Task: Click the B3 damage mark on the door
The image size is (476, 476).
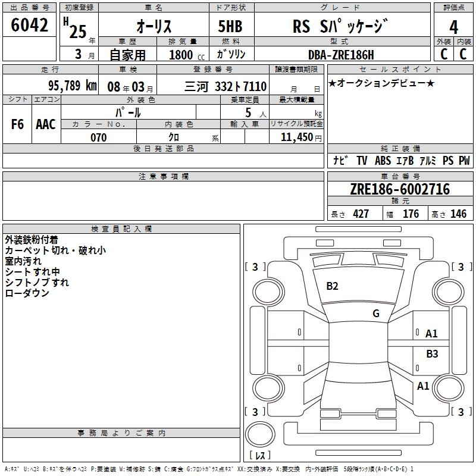Action: (433, 353)
